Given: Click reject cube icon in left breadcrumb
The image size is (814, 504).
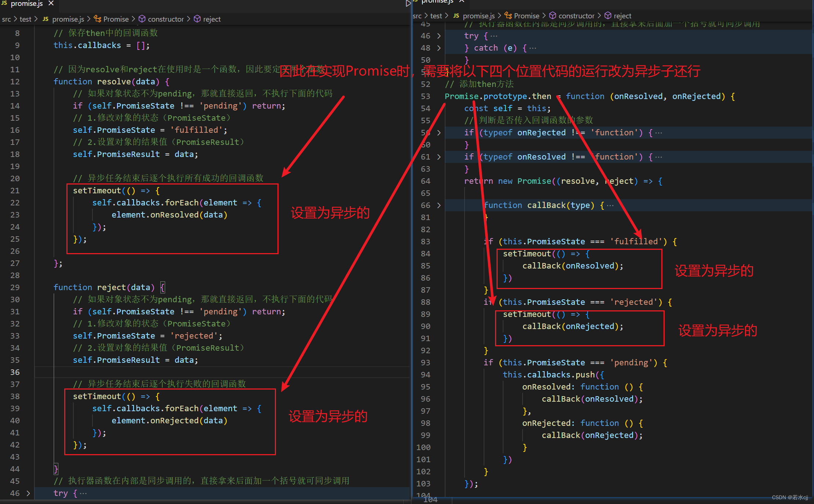Looking at the screenshot, I should tap(197, 19).
